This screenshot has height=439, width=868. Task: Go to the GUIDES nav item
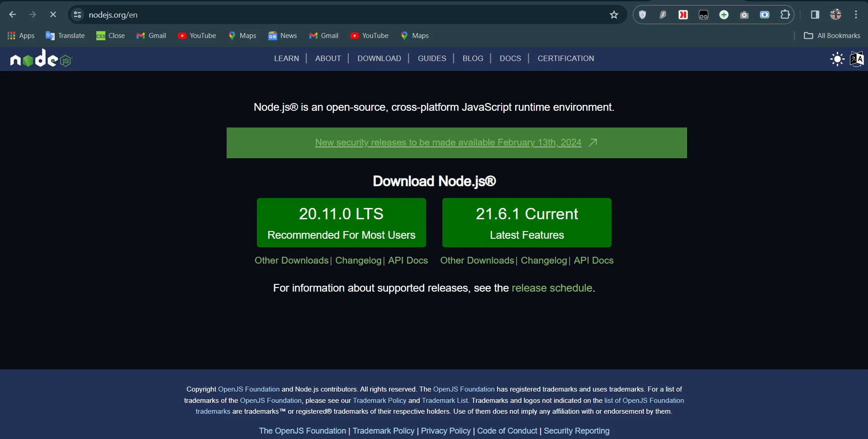pos(432,58)
